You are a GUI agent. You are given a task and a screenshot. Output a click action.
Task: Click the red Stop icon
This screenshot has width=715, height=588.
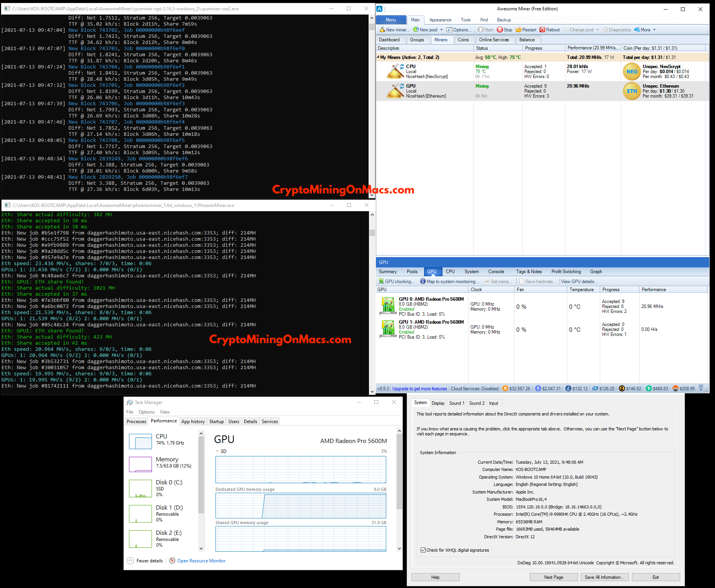500,30
